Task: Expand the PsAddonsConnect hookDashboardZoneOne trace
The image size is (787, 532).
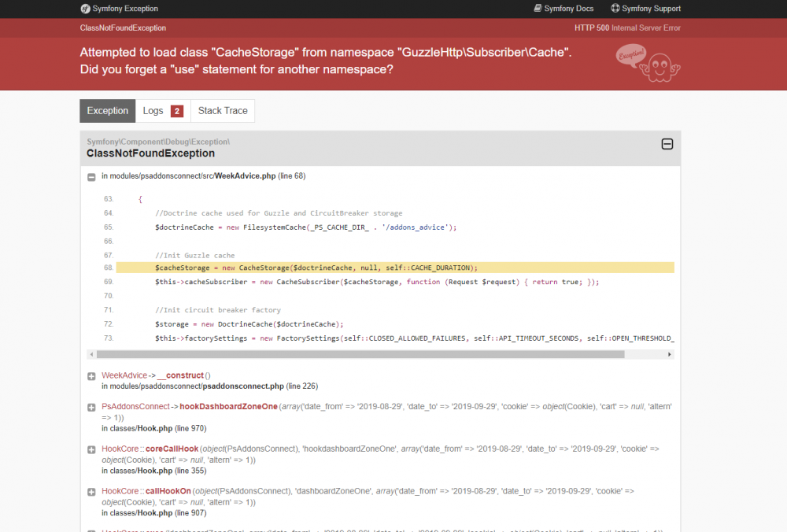Action: point(91,408)
